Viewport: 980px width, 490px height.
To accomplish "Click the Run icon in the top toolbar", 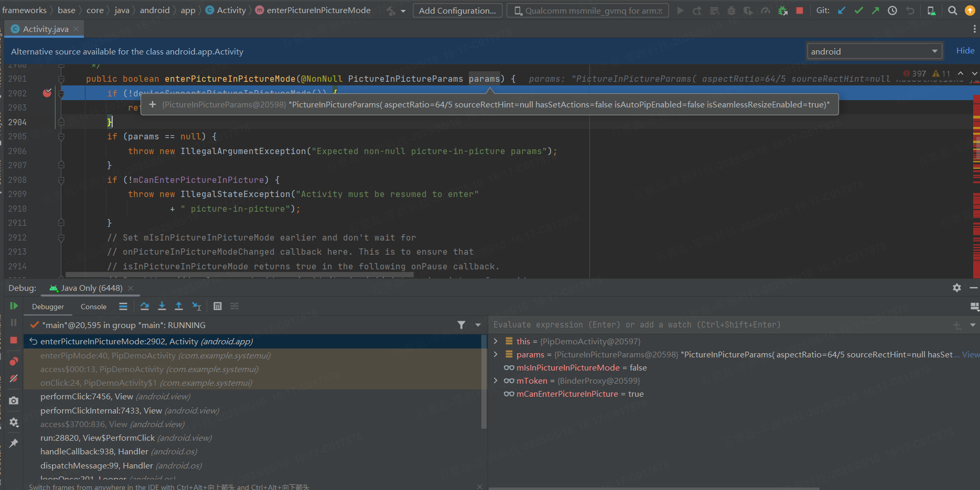I will (680, 10).
